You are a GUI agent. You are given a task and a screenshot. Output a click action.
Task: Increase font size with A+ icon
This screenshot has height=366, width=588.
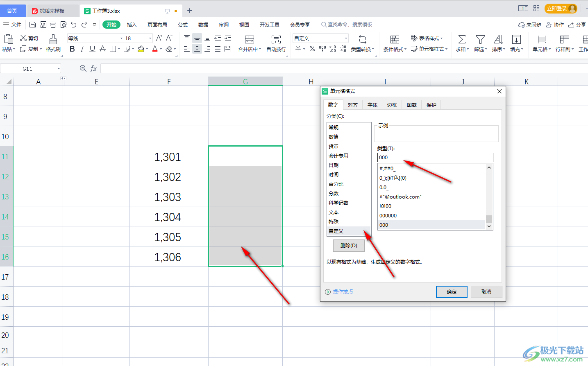click(x=159, y=38)
